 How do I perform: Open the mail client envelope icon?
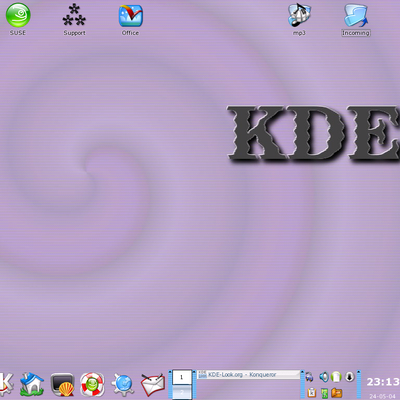click(x=153, y=385)
